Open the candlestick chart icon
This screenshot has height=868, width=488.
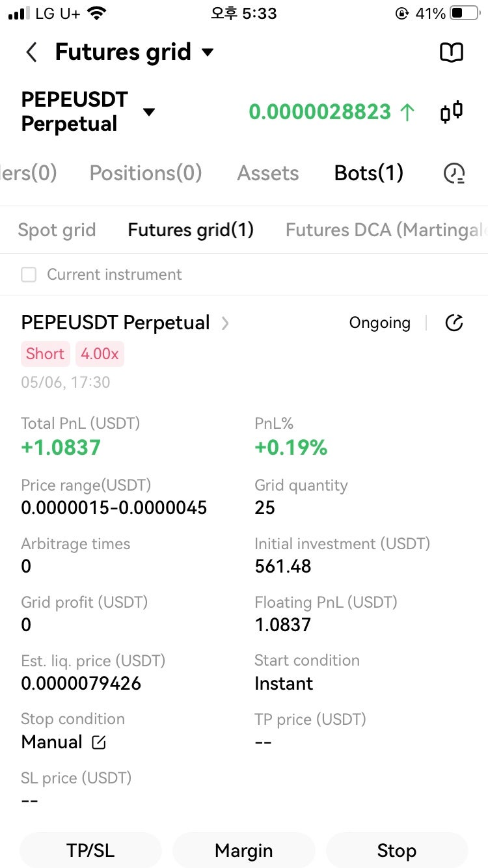(452, 112)
